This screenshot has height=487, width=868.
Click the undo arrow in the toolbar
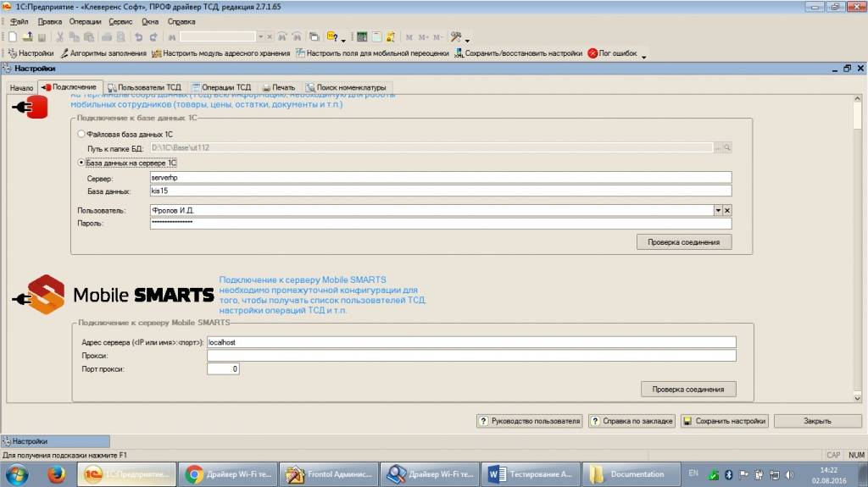click(138, 37)
